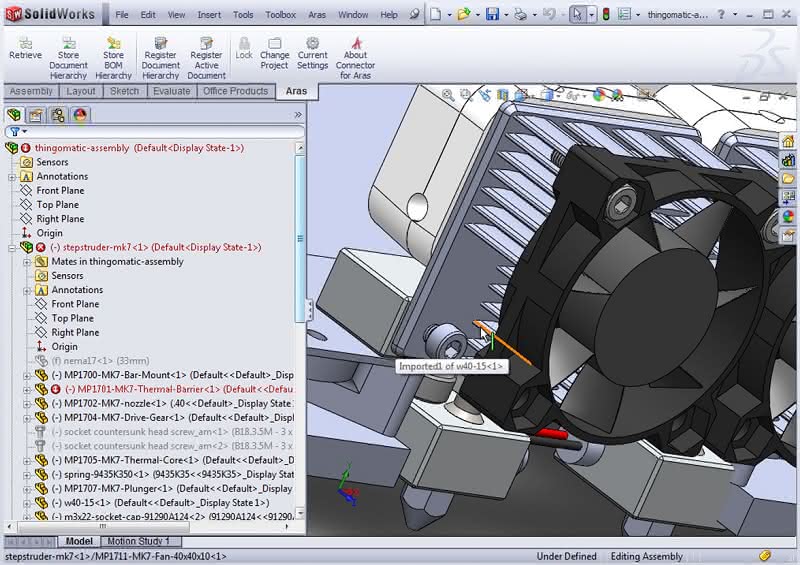Click Zoom to Fit in viewport

448,94
